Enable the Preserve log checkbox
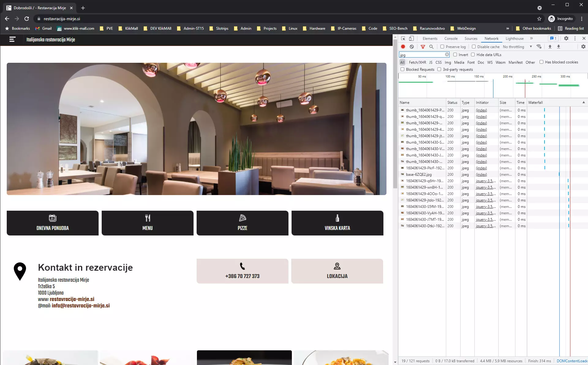This screenshot has height=365, width=588. point(442,47)
